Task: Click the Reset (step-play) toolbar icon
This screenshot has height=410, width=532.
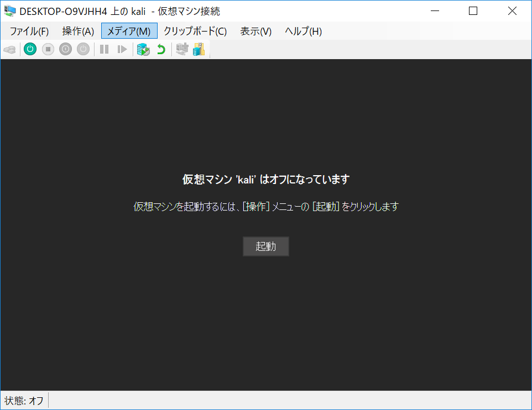Action: click(122, 50)
